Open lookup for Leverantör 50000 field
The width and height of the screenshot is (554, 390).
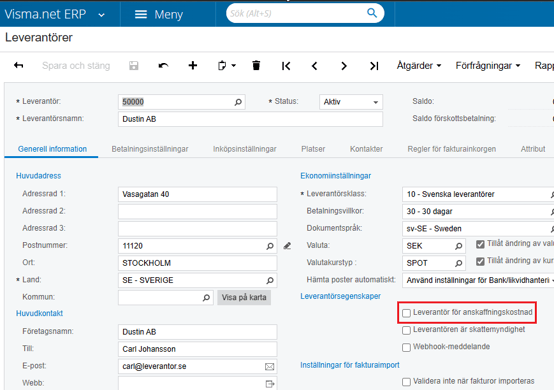click(238, 102)
